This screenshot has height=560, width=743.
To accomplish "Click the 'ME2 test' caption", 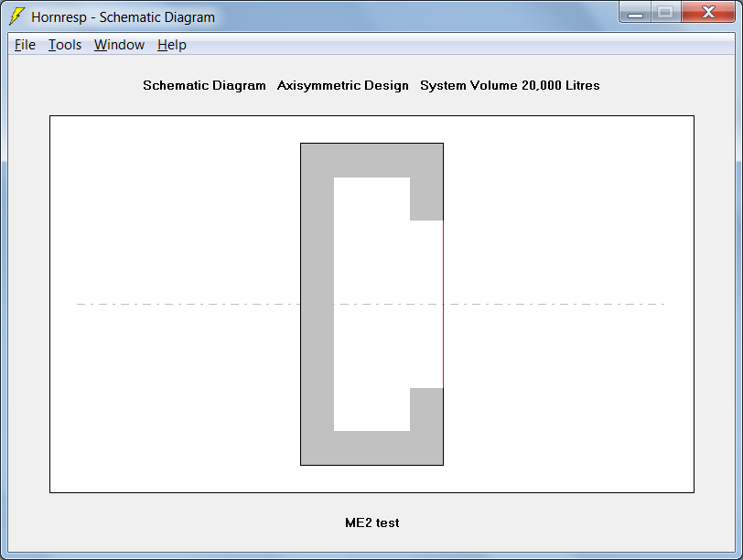I will coord(372,522).
